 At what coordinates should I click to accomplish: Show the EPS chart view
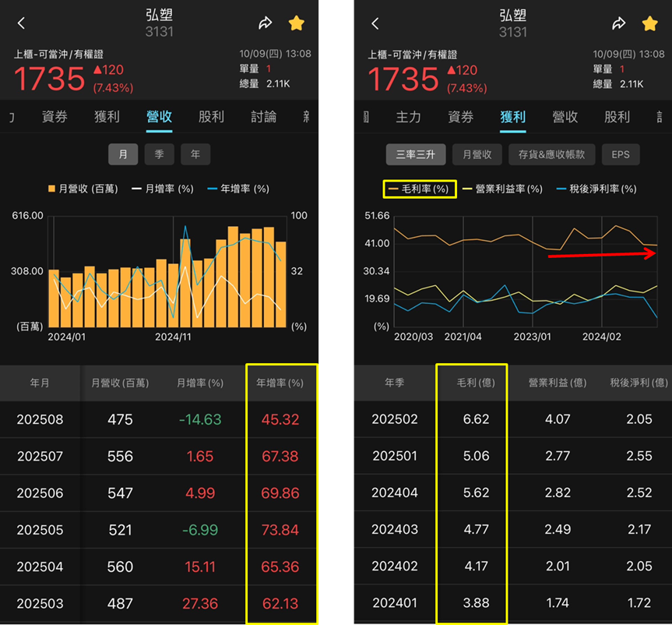620,154
